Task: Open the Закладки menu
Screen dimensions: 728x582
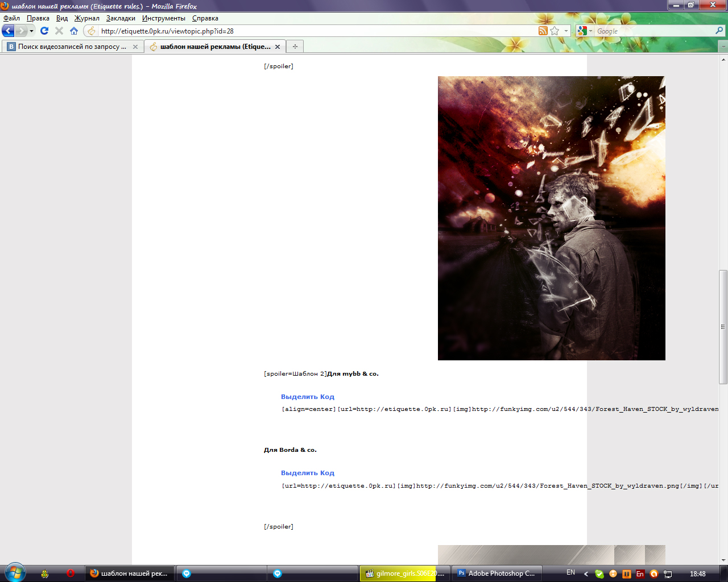Action: (x=121, y=18)
